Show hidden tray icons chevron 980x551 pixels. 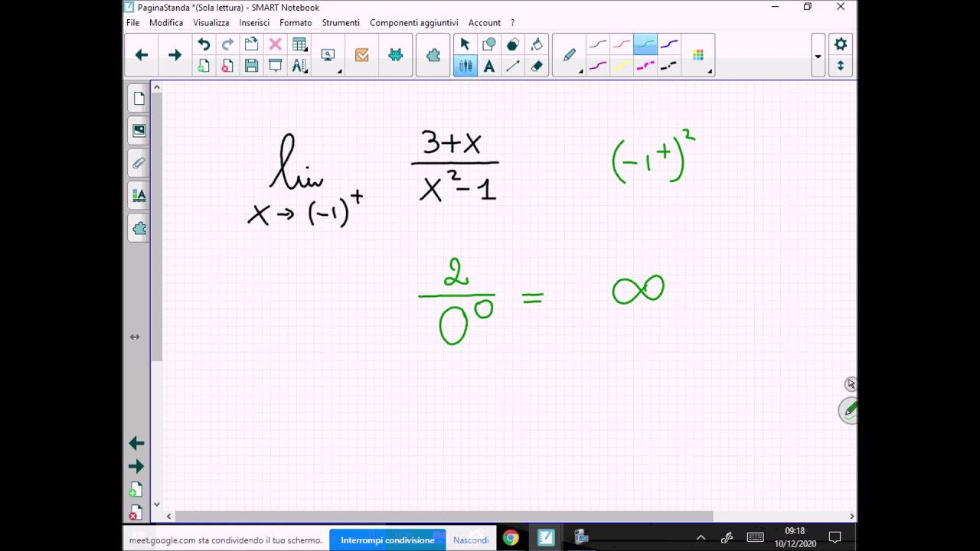701,538
